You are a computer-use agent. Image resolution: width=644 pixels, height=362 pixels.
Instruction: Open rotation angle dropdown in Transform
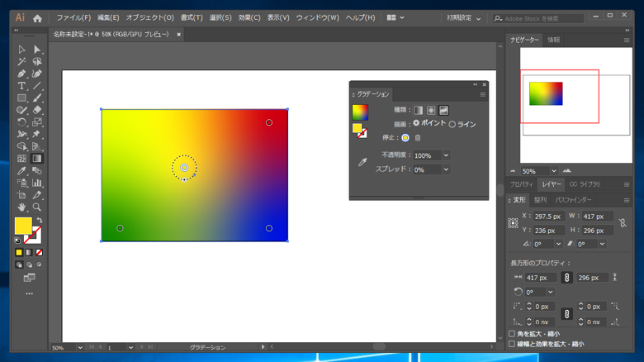[x=559, y=244]
